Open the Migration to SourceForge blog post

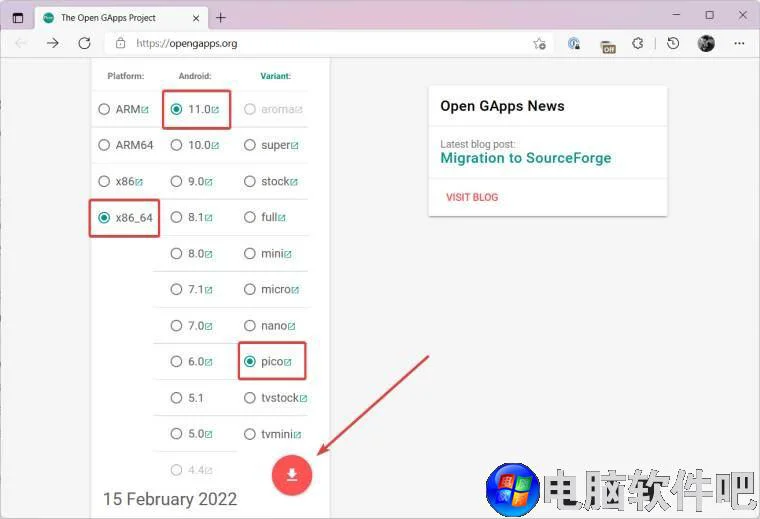pos(525,158)
